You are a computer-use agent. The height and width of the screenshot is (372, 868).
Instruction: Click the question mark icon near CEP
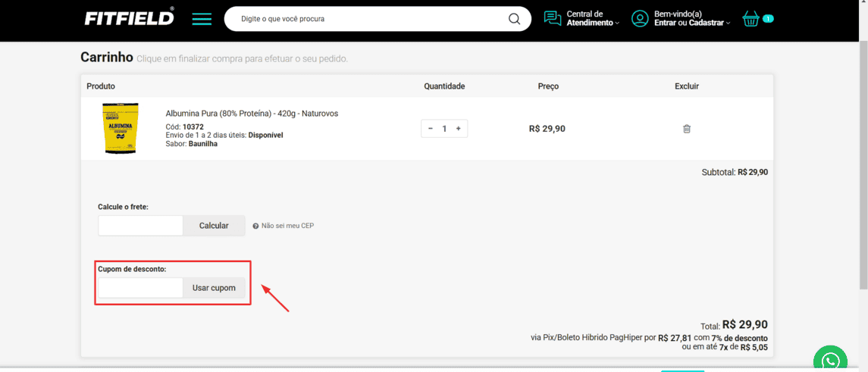click(x=255, y=226)
